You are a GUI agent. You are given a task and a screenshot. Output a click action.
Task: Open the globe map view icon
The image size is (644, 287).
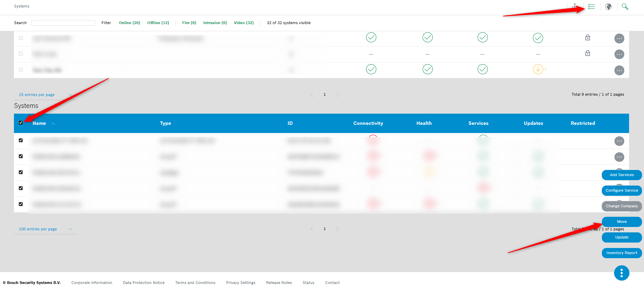[608, 7]
